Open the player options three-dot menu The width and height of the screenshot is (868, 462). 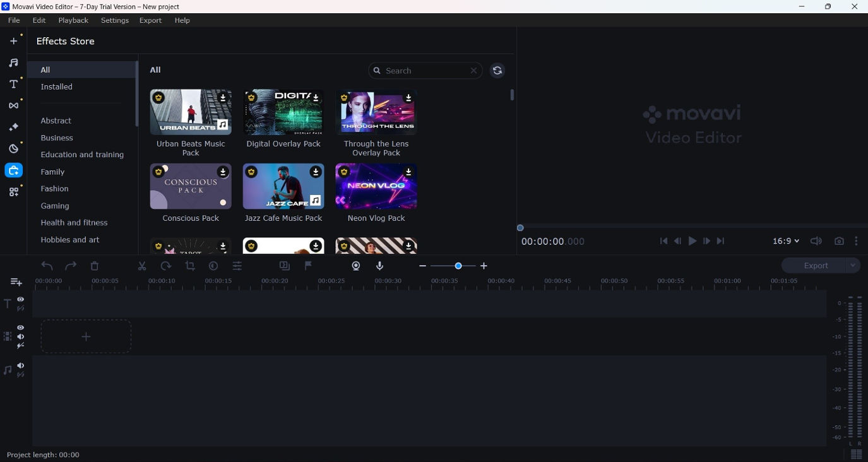[857, 241]
